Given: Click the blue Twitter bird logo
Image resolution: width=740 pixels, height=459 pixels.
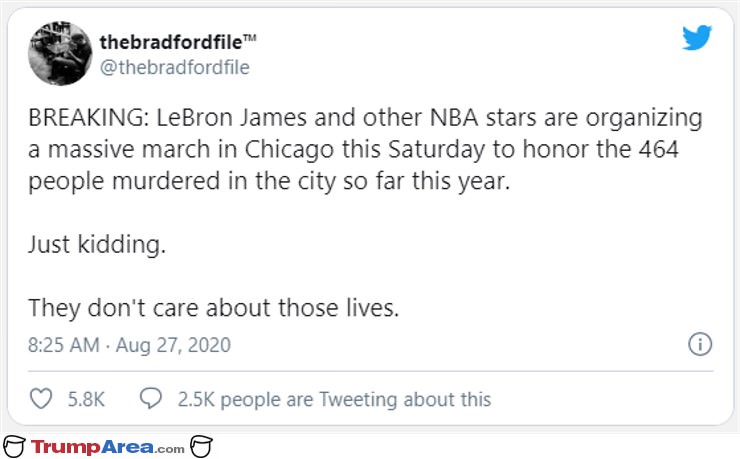Looking at the screenshot, I should pyautogui.click(x=697, y=37).
